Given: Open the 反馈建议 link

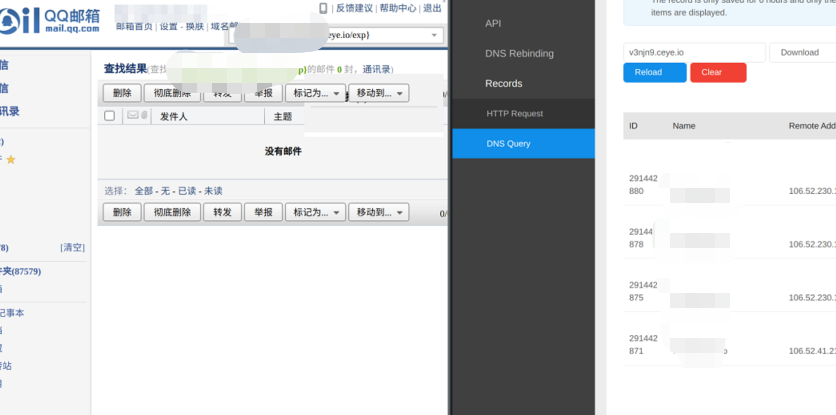Looking at the screenshot, I should pyautogui.click(x=354, y=8).
